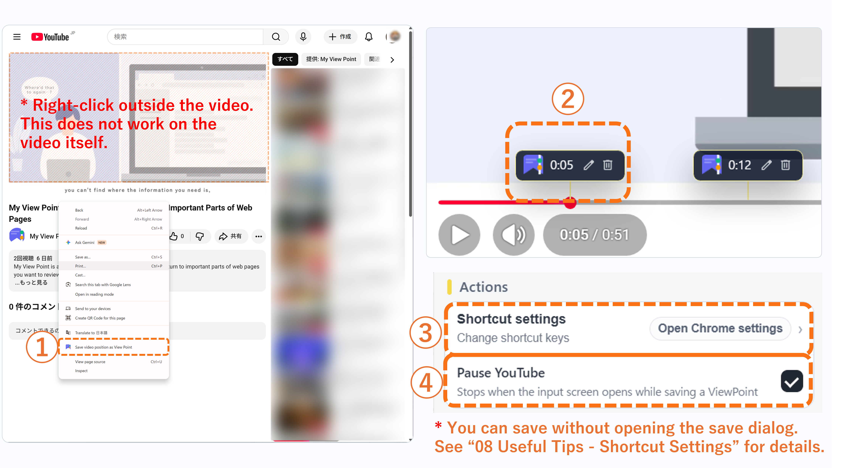The image size is (868, 468).
Task: Like the video with thumbs up
Action: [177, 236]
